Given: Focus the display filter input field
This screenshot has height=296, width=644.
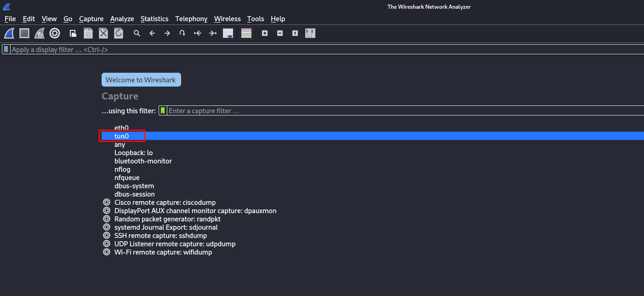Looking at the screenshot, I should [327, 49].
